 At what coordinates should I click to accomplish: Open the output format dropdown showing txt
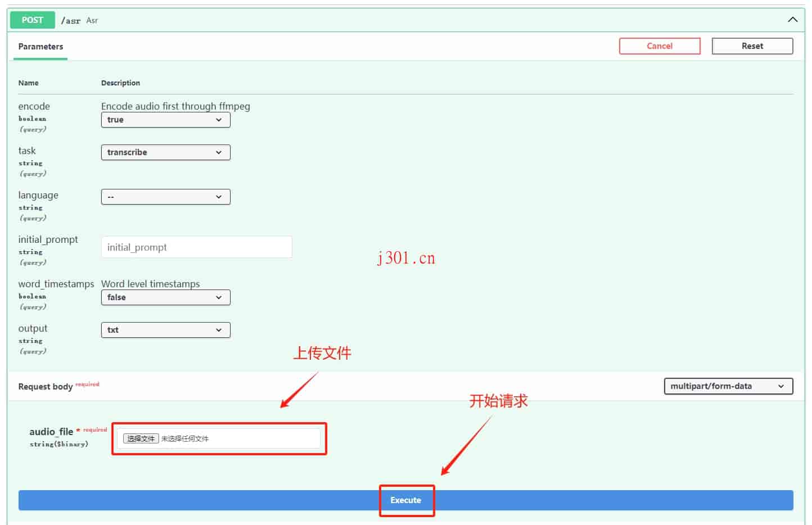pyautogui.click(x=165, y=330)
